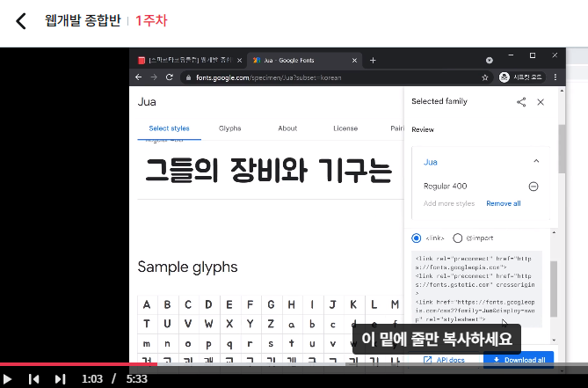Click the Korean font preview text

coord(268,171)
